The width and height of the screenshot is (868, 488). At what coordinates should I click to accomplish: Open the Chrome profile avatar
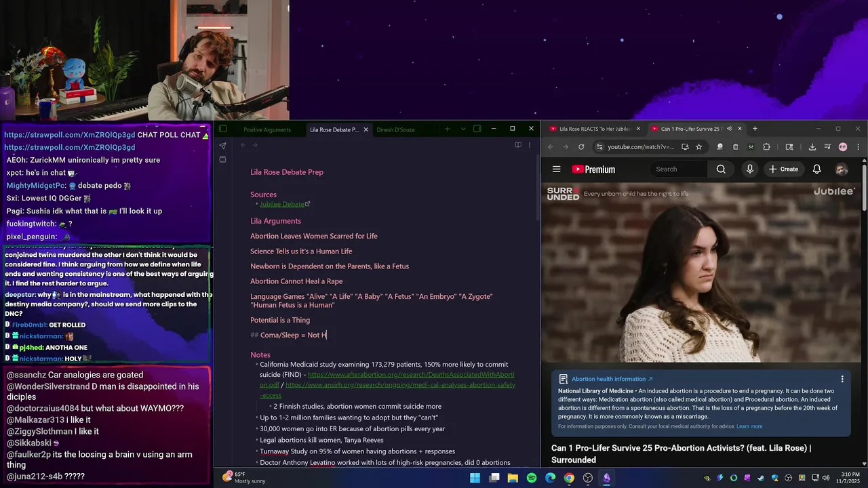coord(843,146)
